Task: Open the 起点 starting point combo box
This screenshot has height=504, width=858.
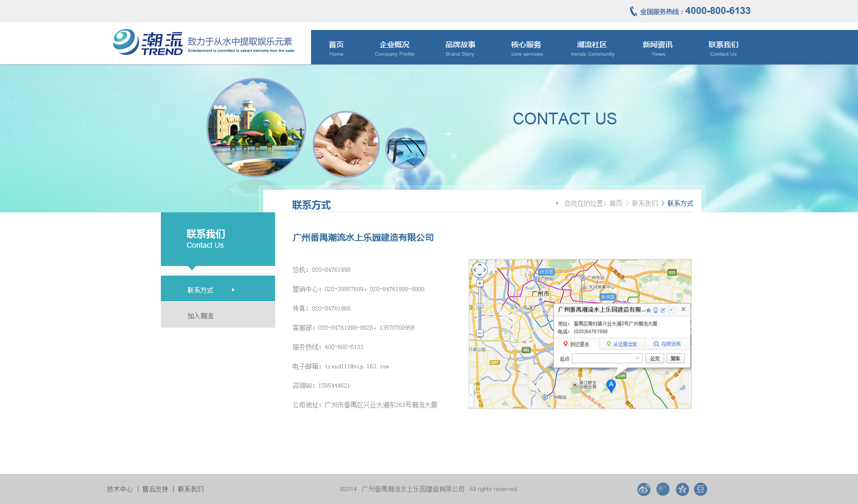Action: [607, 359]
